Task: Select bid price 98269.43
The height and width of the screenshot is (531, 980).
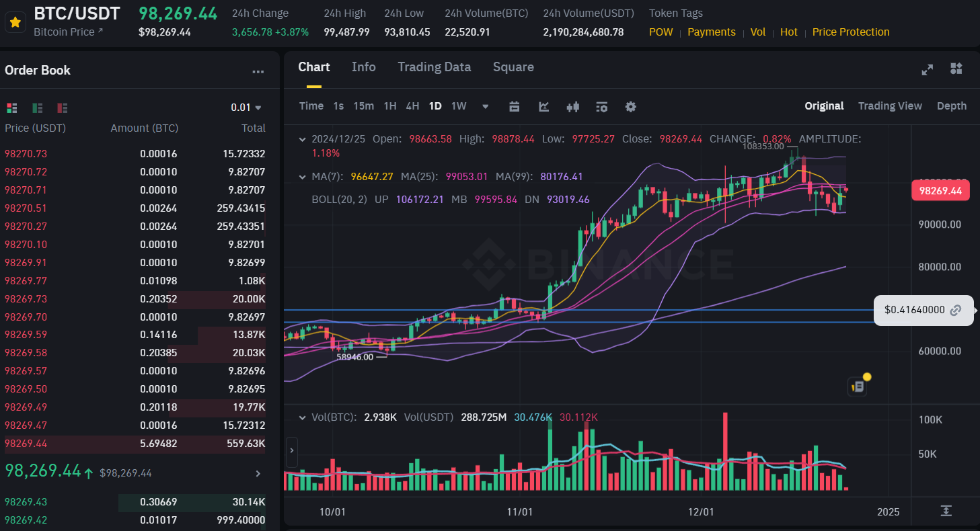Action: click(x=26, y=502)
